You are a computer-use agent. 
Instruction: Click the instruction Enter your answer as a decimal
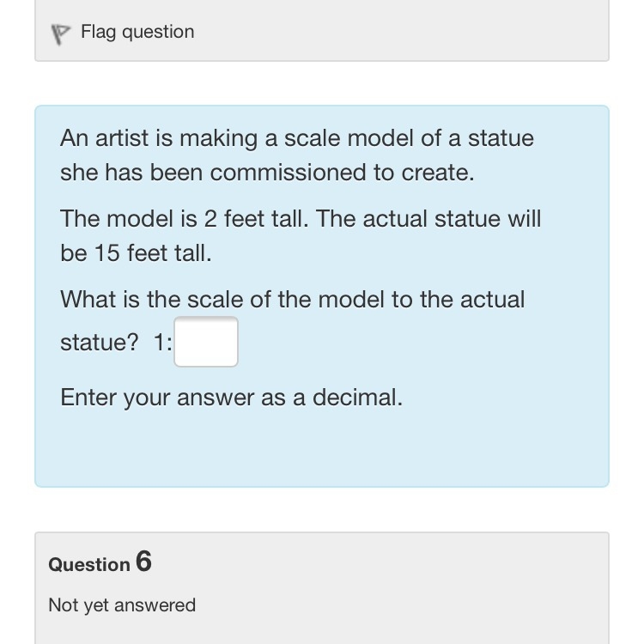(231, 398)
